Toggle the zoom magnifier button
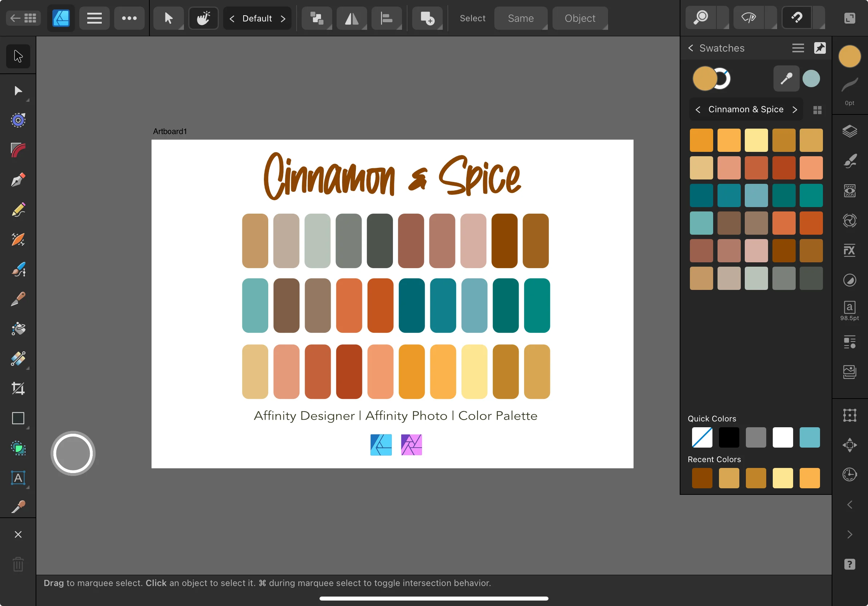868x606 pixels. 700,18
